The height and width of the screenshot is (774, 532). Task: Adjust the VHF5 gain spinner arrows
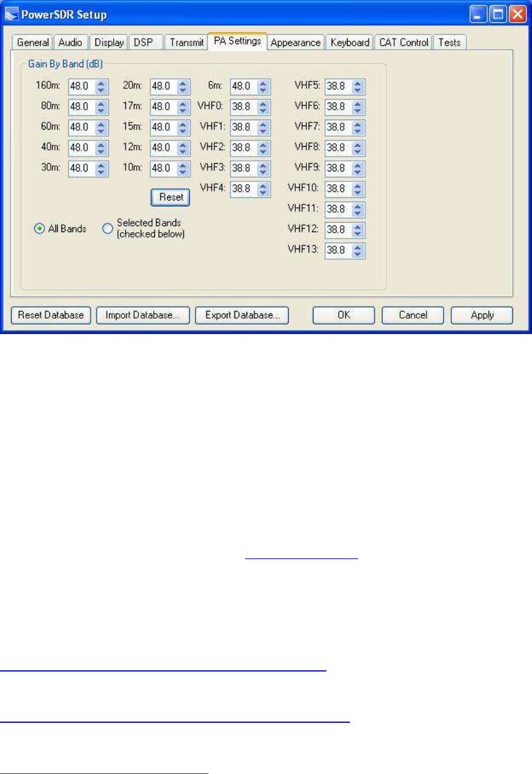(x=358, y=87)
